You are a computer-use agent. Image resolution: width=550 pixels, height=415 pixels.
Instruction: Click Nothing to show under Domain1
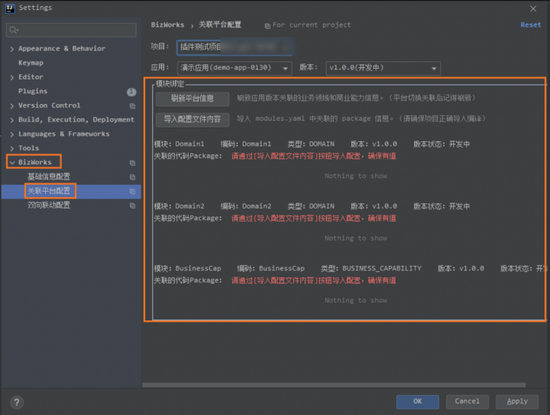(x=356, y=176)
